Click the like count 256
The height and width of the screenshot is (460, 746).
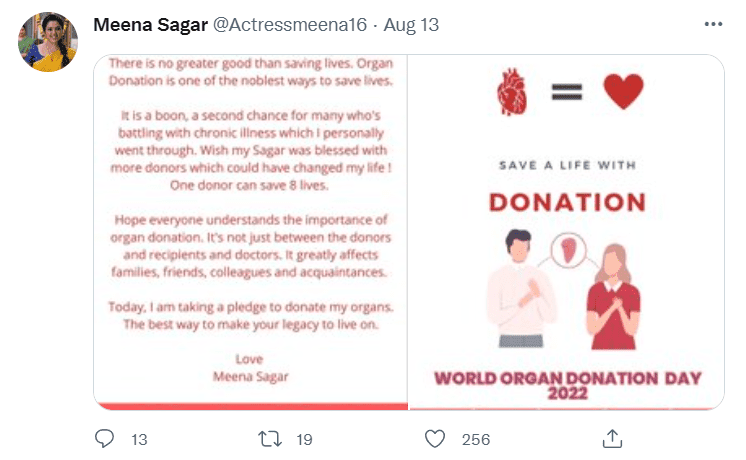475,439
